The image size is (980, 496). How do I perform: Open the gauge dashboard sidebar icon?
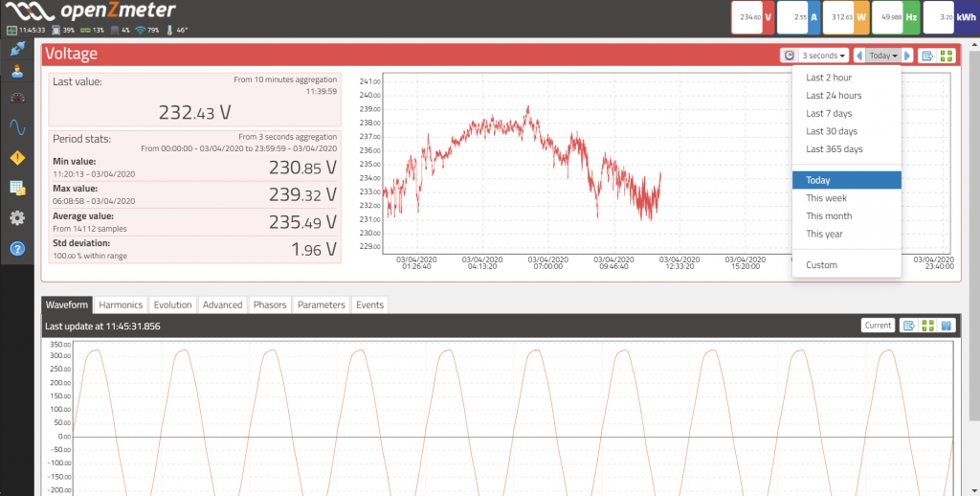coord(17,98)
